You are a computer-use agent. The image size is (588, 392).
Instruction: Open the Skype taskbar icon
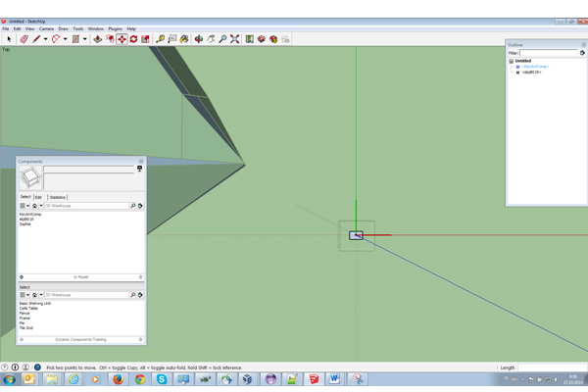click(162, 379)
